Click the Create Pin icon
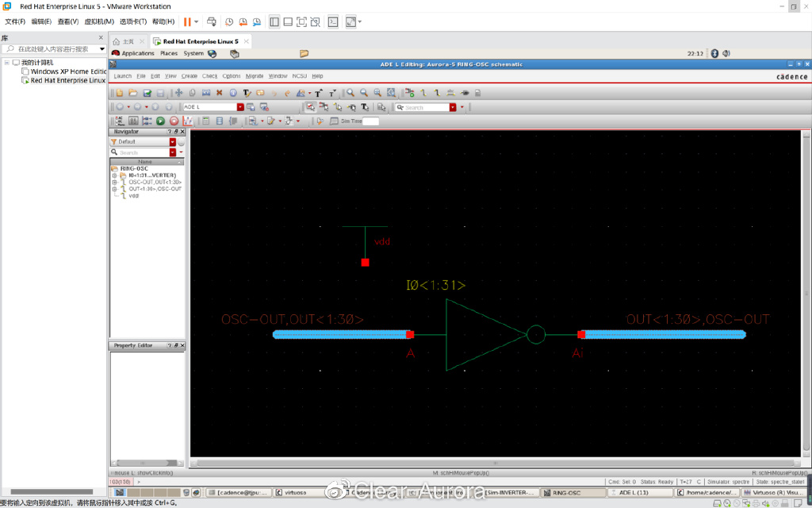Viewport: 812px width, 508px height. [465, 93]
